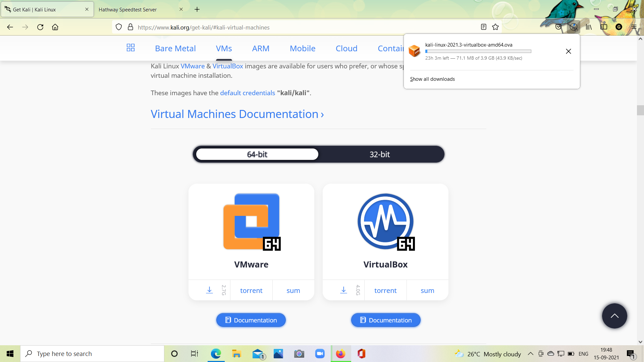Save the page with the Pocket icon
Screen dimensions: 644x362
click(558, 27)
